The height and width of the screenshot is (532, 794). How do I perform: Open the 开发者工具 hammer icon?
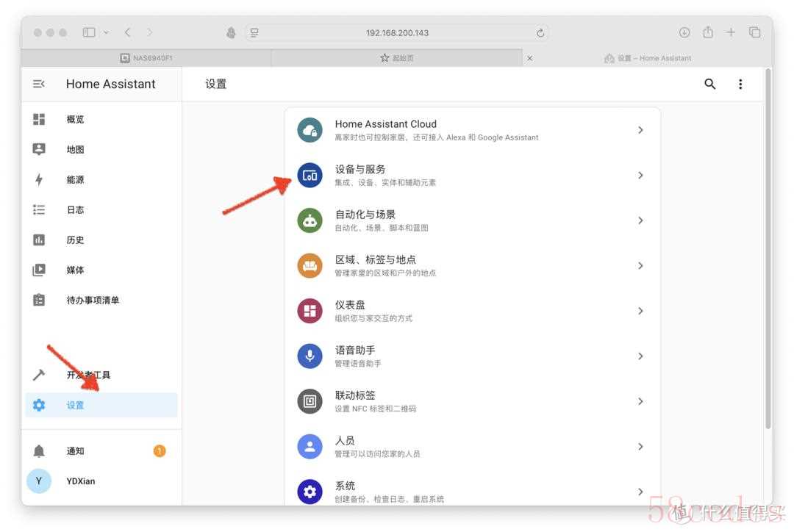point(39,375)
